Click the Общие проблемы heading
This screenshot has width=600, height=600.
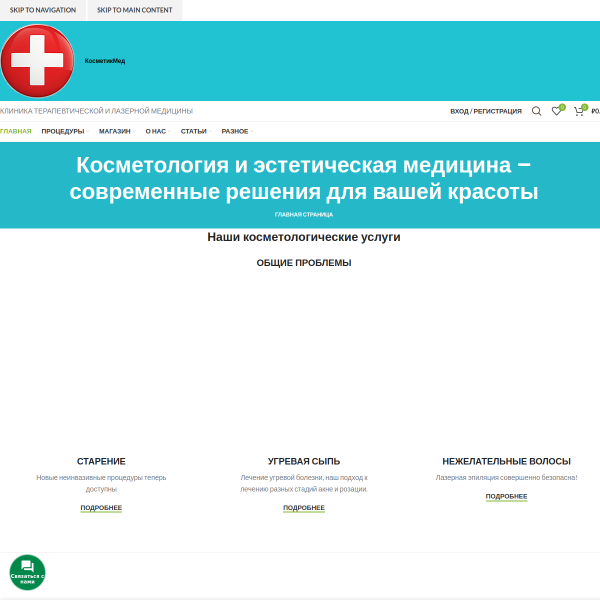pyautogui.click(x=304, y=263)
